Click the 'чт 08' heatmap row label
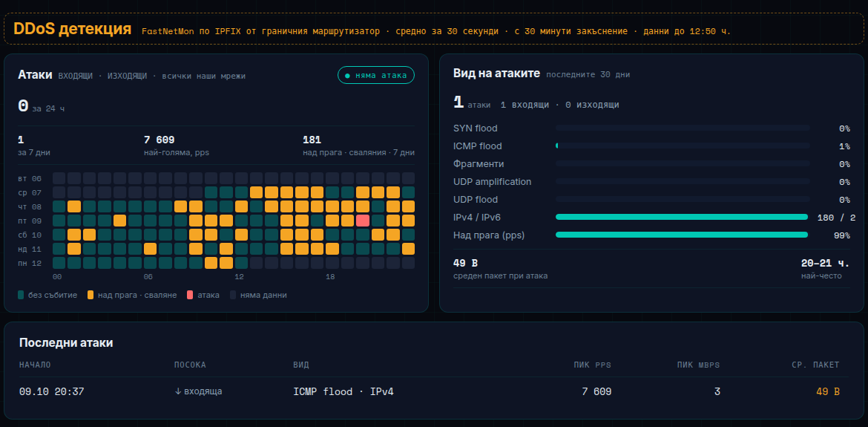This screenshot has width=868, height=427. (x=30, y=206)
